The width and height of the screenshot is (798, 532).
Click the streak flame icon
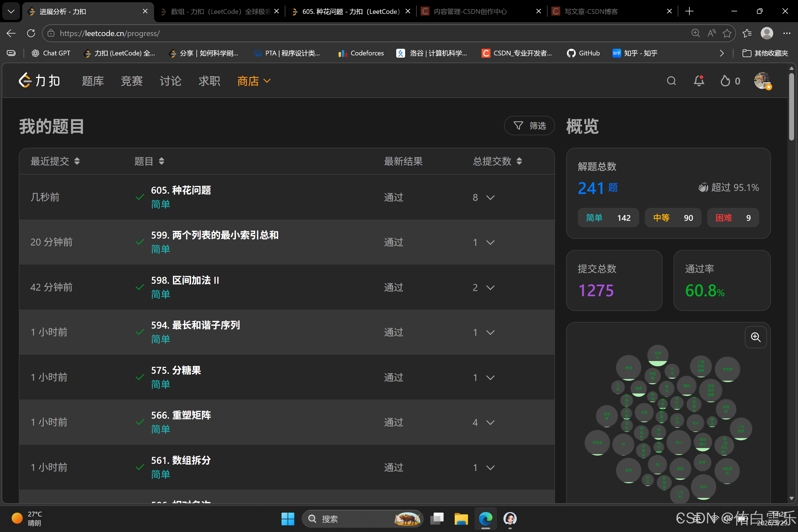click(725, 81)
